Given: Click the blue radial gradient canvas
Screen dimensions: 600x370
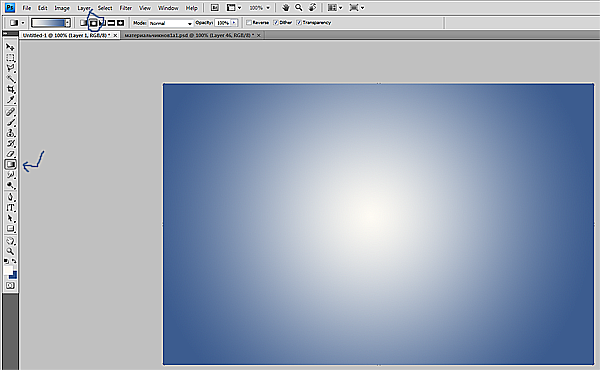Looking at the screenshot, I should click(x=378, y=224).
